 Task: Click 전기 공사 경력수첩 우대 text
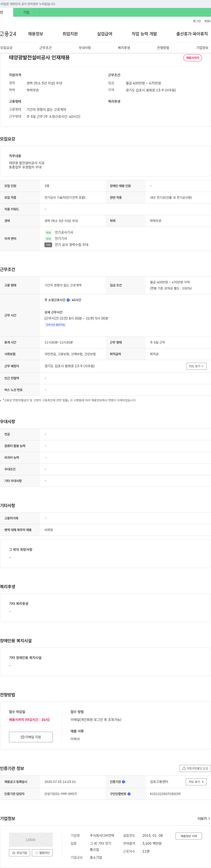coord(71,245)
